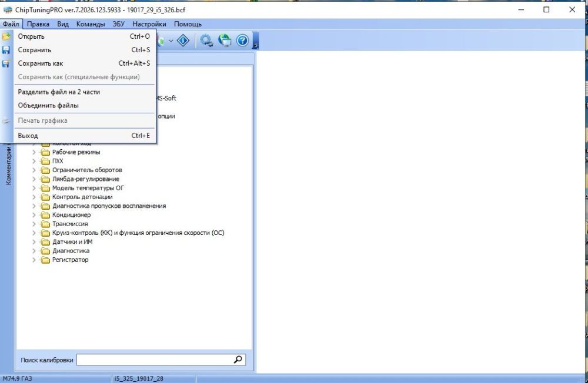Screen dimensions: 588x383
Task: Select Выход to exit the program
Action: [x=84, y=136]
